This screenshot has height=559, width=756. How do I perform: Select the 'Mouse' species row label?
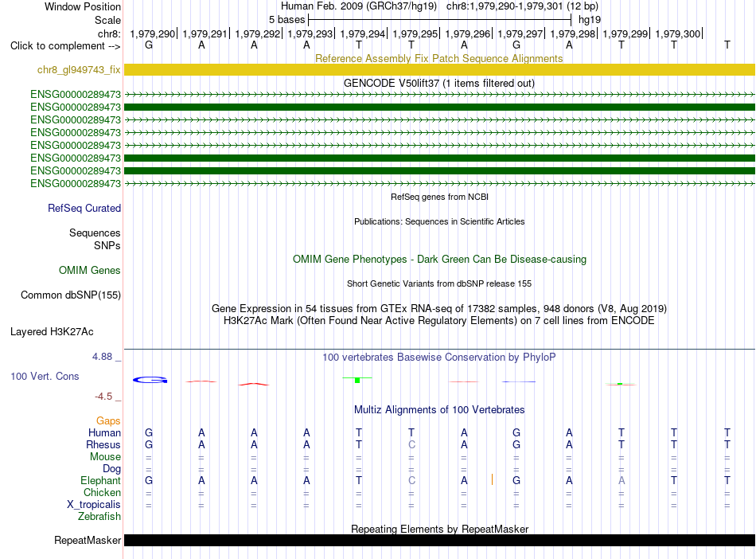pos(105,456)
